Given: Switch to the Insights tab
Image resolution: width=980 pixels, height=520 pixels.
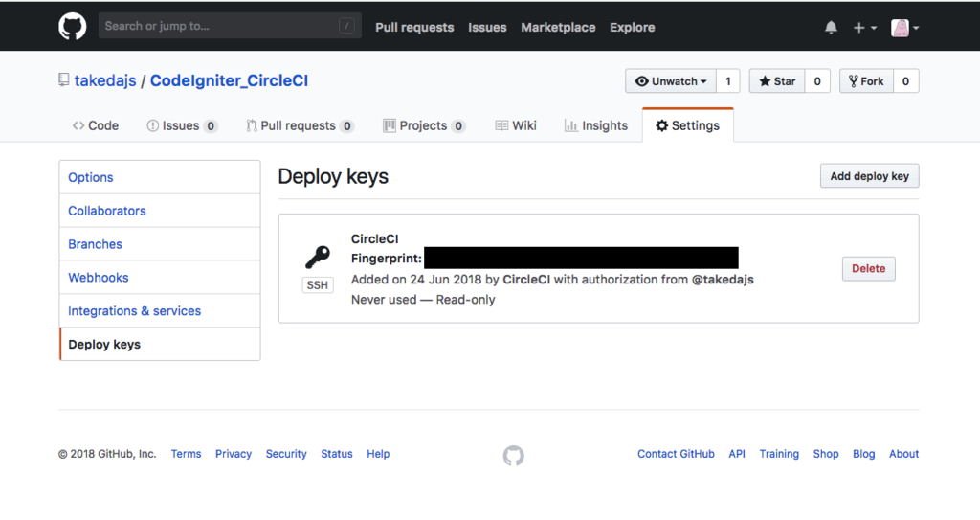Looking at the screenshot, I should [595, 125].
